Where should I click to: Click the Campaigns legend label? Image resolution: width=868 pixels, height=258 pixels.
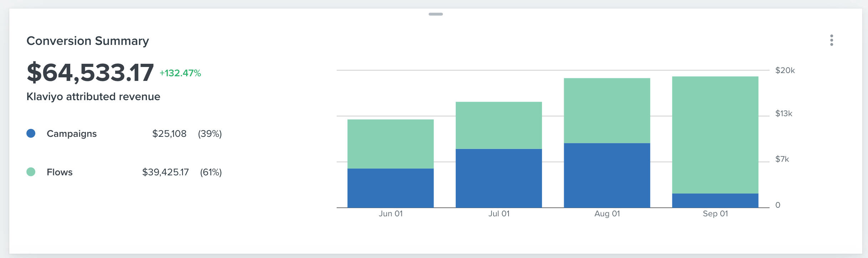(72, 134)
